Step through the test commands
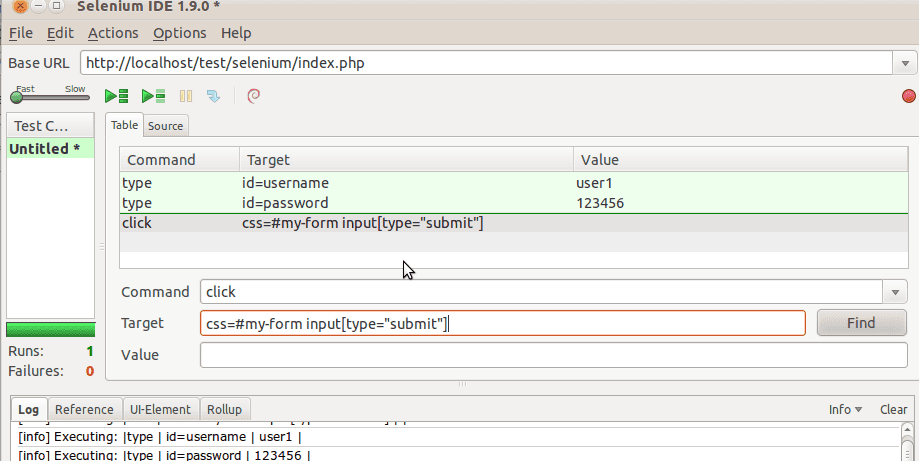This screenshot has height=461, width=919. 213,96
